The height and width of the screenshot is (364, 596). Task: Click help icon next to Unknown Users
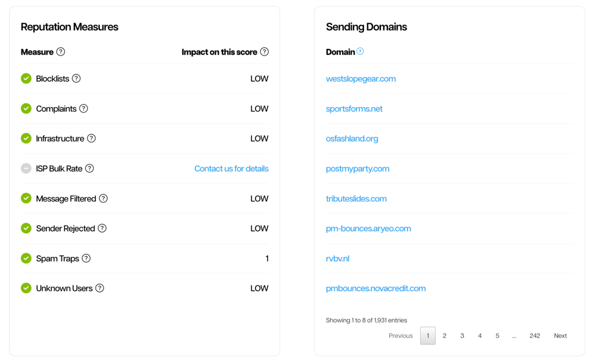coord(100,288)
